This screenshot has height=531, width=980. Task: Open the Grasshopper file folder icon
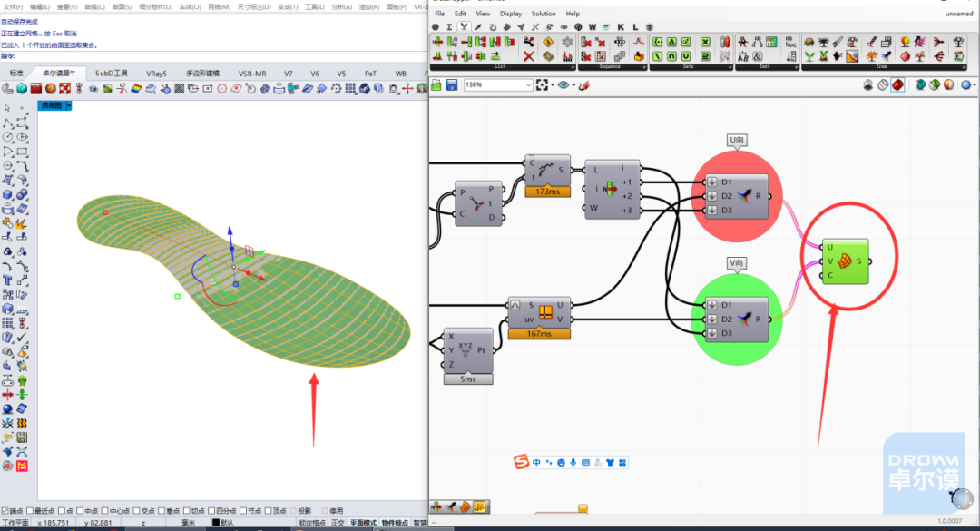pos(436,85)
